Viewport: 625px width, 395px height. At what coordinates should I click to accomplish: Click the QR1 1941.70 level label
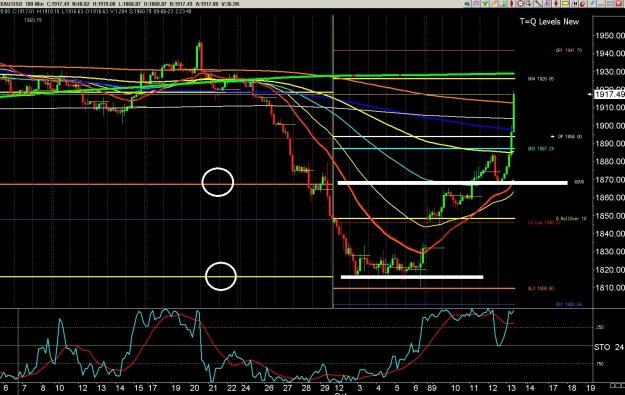click(x=569, y=51)
